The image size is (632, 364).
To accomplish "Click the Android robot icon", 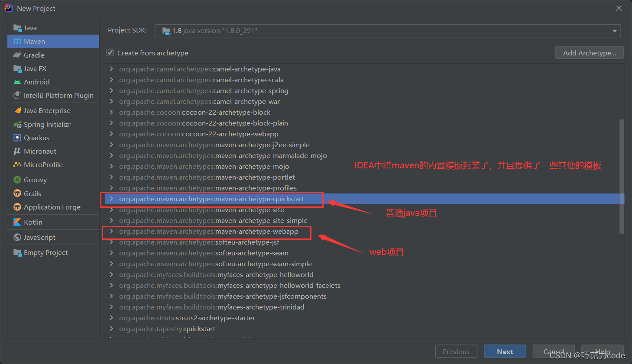I will click(x=17, y=82).
